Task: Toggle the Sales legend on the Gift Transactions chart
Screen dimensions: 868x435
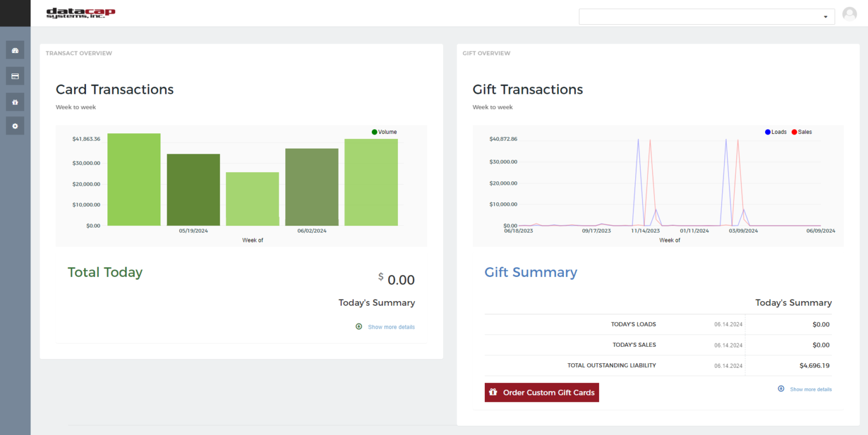Action: (x=801, y=132)
